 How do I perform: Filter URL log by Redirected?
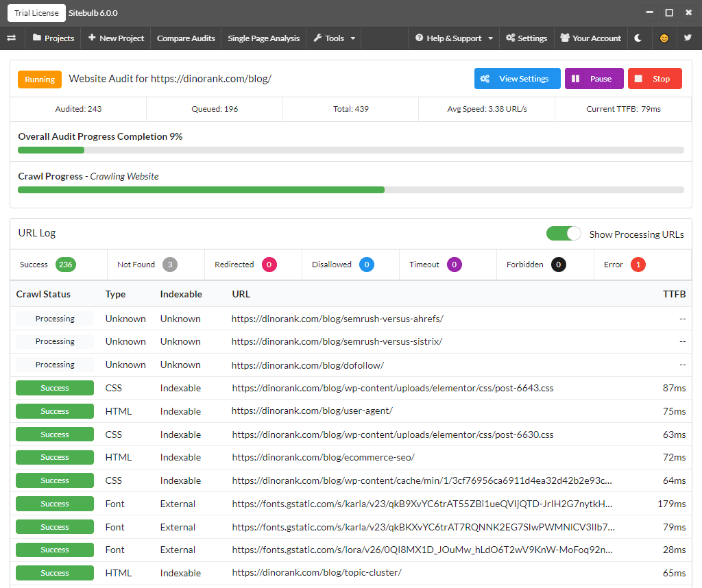coord(253,265)
